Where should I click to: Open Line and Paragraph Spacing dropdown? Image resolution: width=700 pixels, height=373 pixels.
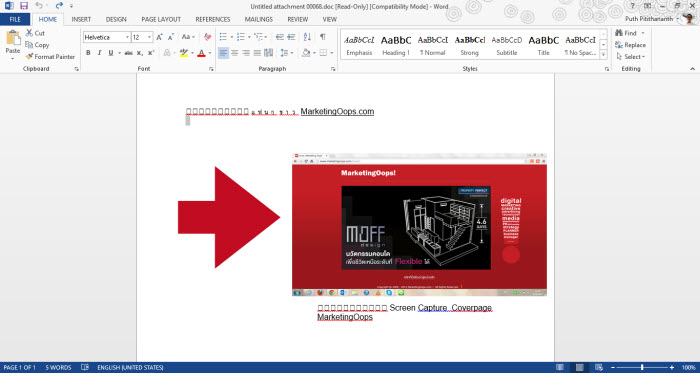coord(286,53)
